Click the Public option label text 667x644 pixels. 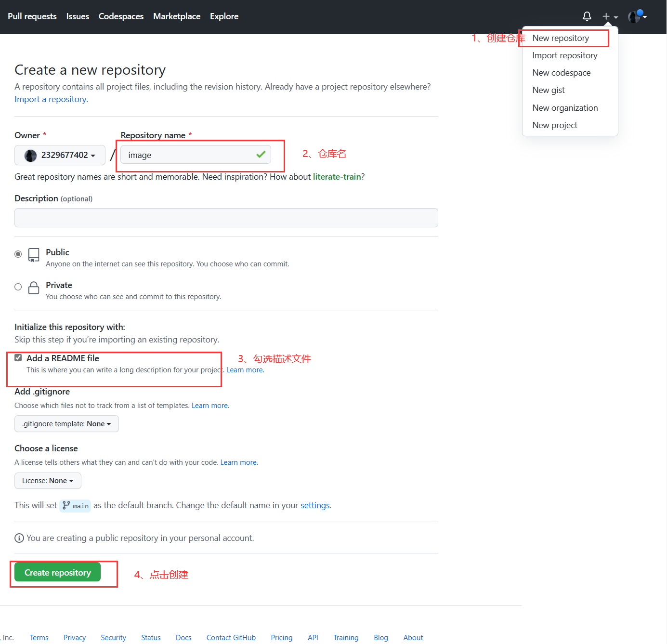point(57,252)
